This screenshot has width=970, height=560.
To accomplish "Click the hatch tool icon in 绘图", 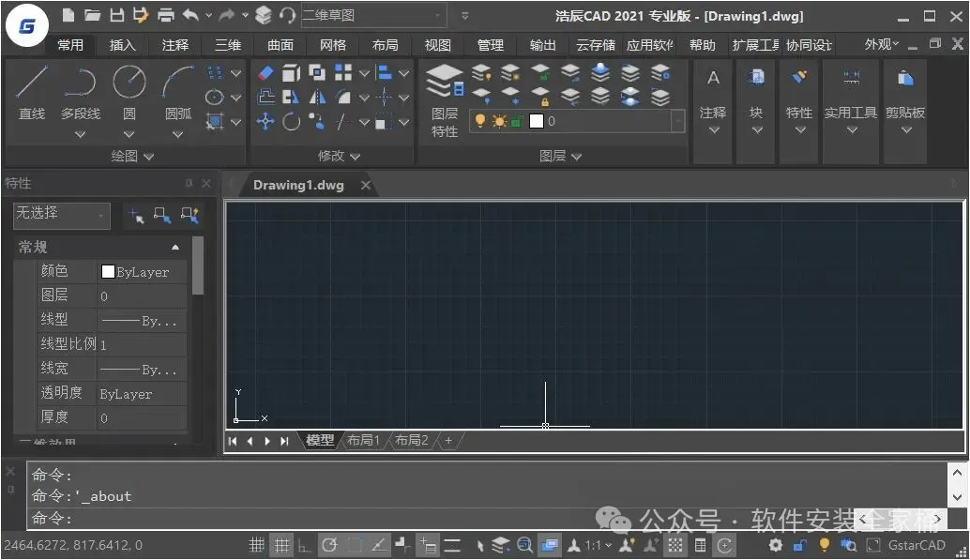I will click(x=214, y=121).
